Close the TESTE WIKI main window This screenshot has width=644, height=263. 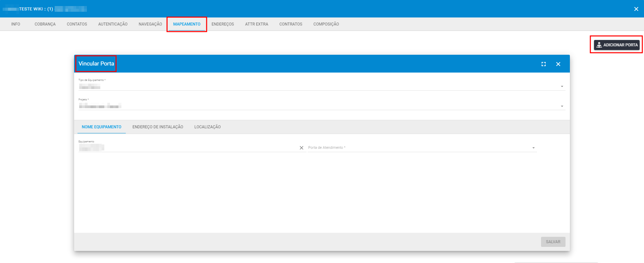636,9
